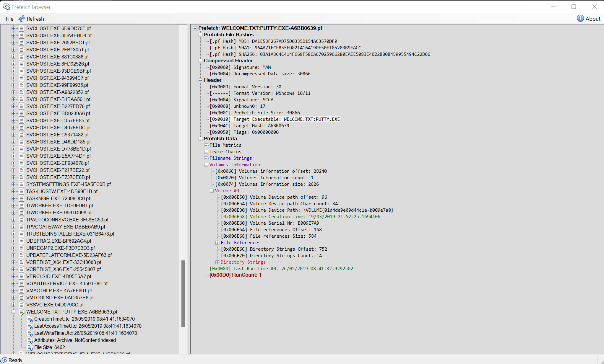Click file icon beside TASKMGR.EXE-72398DC0.pf
This screenshot has height=364, width=604.
pyautogui.click(x=21, y=198)
